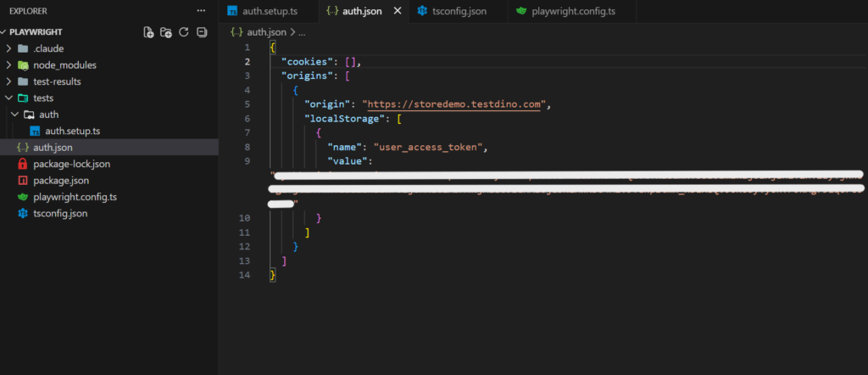Open playwright.config.ts from the Explorer tree
The width and height of the screenshot is (868, 375).
click(75, 197)
